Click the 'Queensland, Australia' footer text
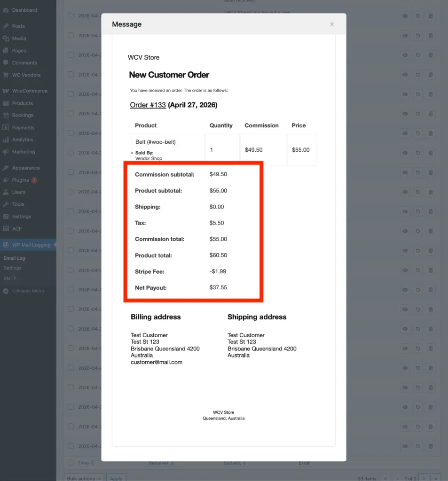 tap(224, 419)
